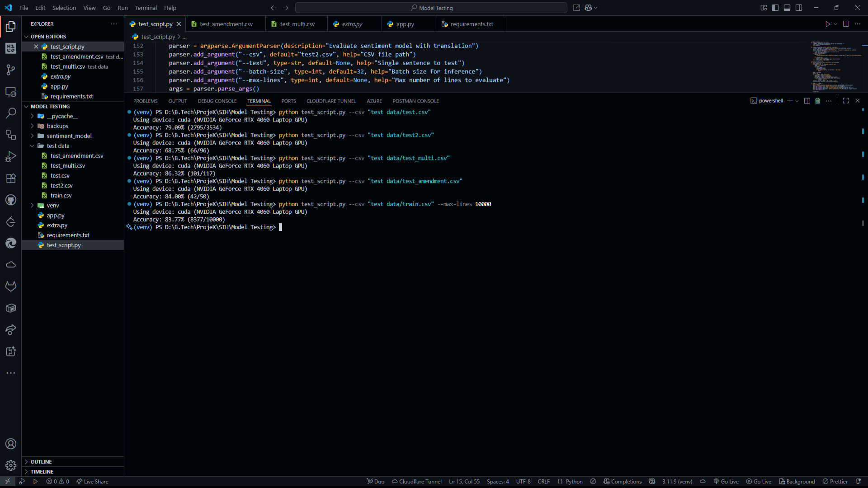Open the Search view in activity bar
868x488 pixels.
[x=10, y=113]
